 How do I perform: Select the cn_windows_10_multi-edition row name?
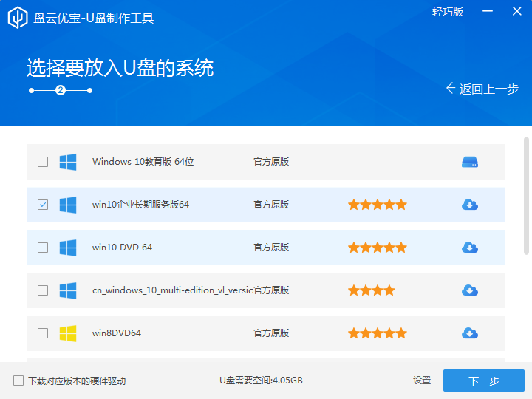pyautogui.click(x=172, y=290)
